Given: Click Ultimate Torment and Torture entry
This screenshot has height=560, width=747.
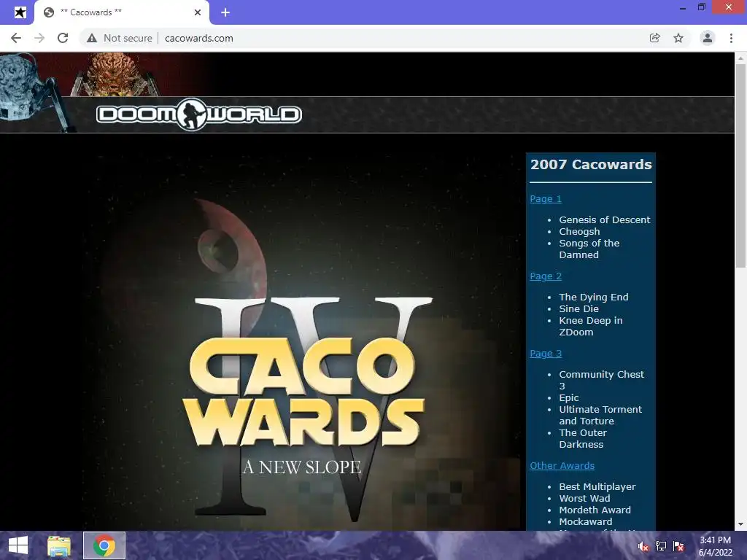Looking at the screenshot, I should pyautogui.click(x=600, y=415).
